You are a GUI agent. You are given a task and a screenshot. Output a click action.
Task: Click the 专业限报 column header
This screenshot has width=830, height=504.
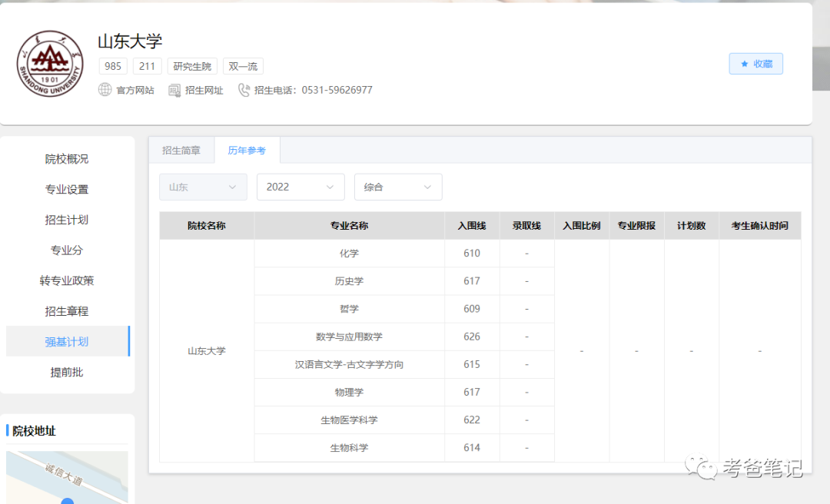click(x=637, y=226)
